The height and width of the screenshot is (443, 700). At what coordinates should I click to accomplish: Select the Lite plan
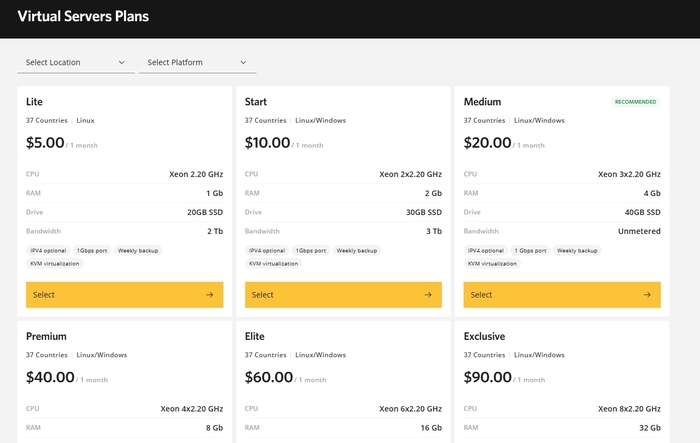tap(124, 295)
